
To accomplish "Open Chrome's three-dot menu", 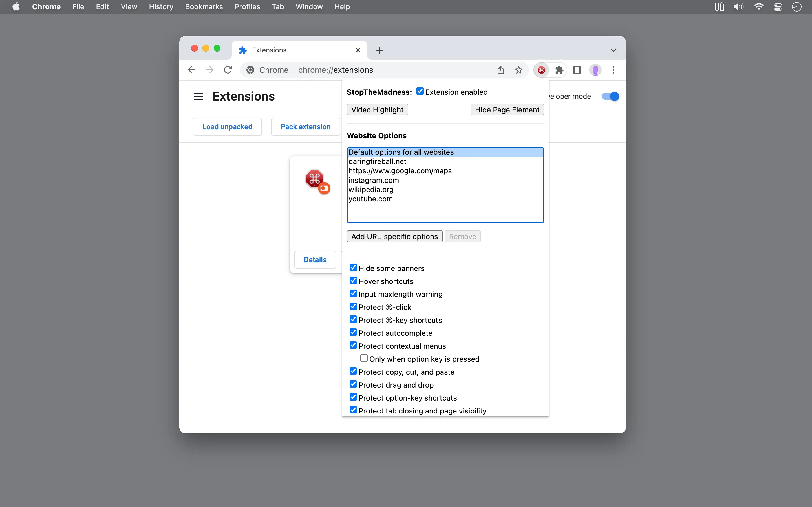I will (x=613, y=70).
